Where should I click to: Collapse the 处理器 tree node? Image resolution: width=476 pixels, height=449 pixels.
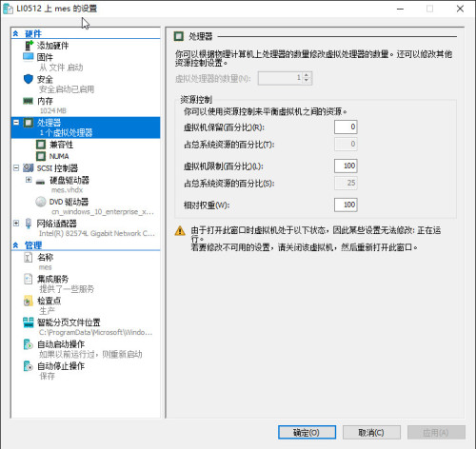pos(16,122)
